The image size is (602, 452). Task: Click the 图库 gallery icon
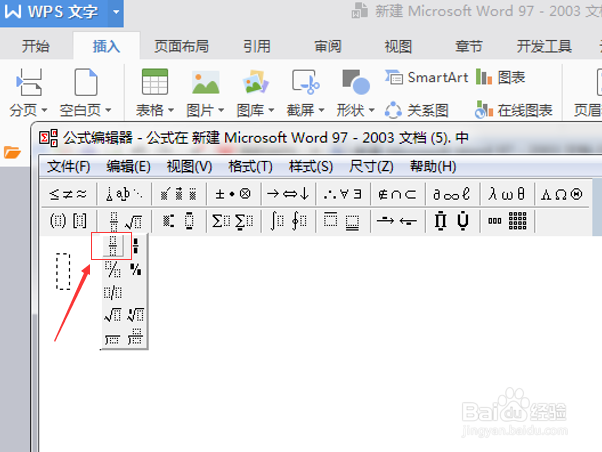coord(255,82)
